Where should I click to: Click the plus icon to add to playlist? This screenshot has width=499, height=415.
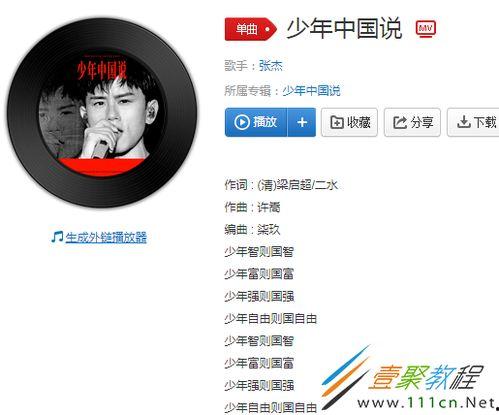pos(302,122)
